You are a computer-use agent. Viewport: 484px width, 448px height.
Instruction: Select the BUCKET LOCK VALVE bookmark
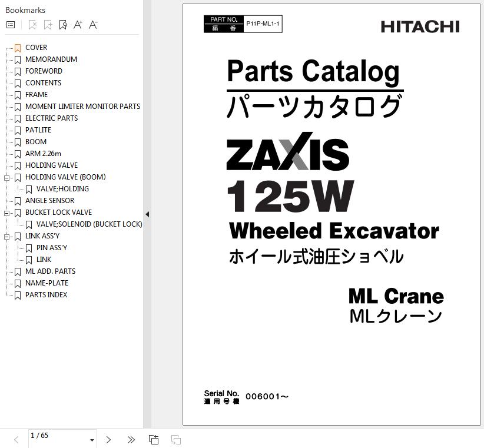pos(59,213)
